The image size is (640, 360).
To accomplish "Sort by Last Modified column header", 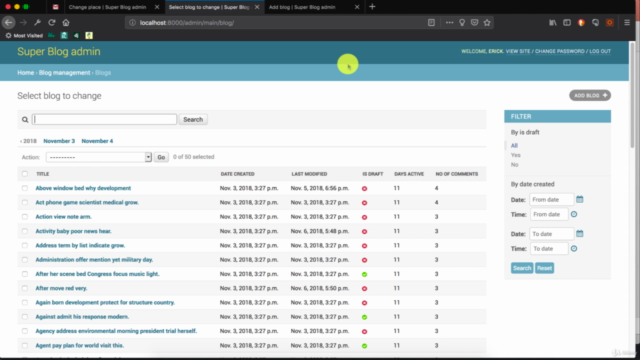I will click(x=309, y=174).
